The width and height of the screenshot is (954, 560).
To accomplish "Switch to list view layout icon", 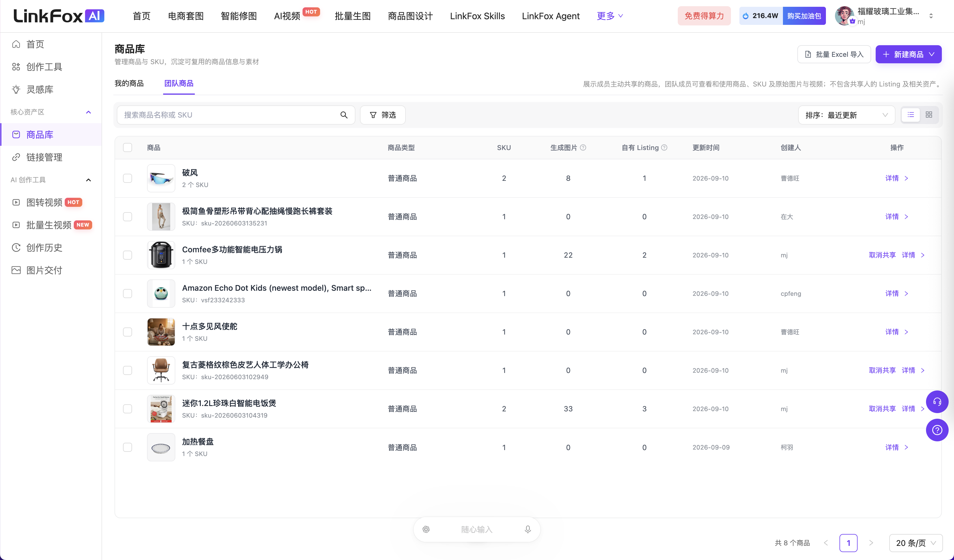I will click(x=910, y=115).
